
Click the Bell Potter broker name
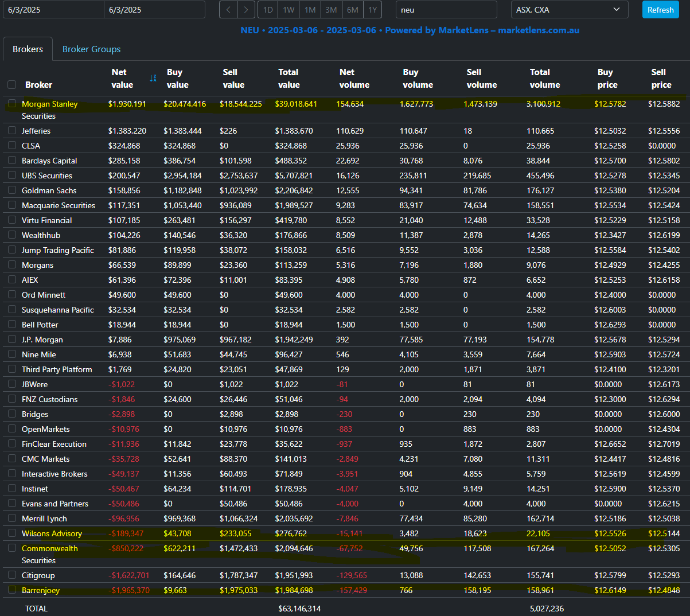(40, 325)
